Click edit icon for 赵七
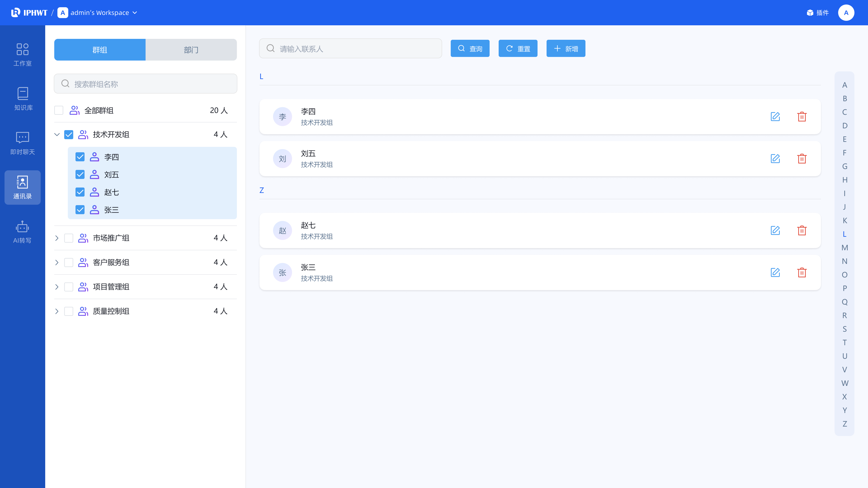This screenshot has width=868, height=488. coord(775,230)
